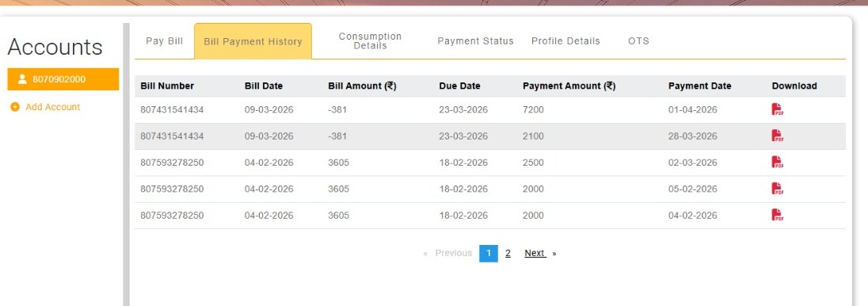
Task: Click bill amount in the 2100 payment row
Action: pos(337,136)
